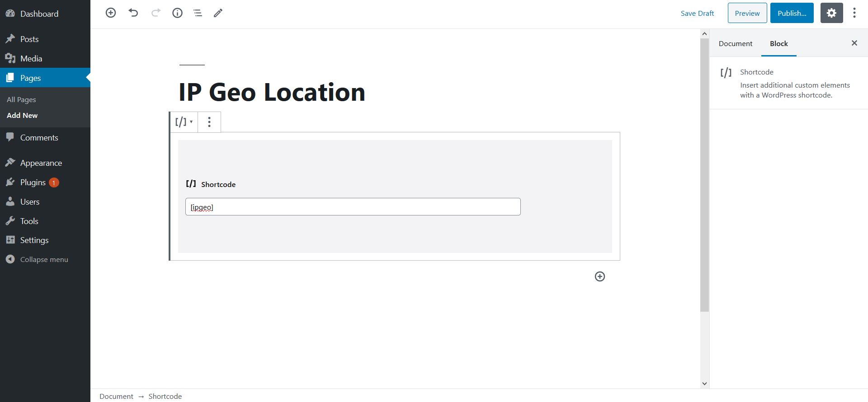Select the Block tab in sidebar
The width and height of the screenshot is (868, 402).
[x=778, y=44]
